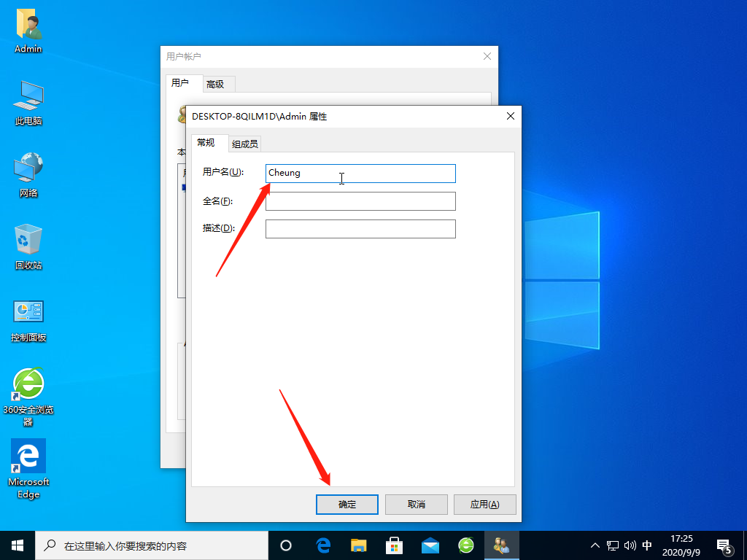Expand hidden system tray icons chevron
Screen dimensions: 747x560
[595, 545]
